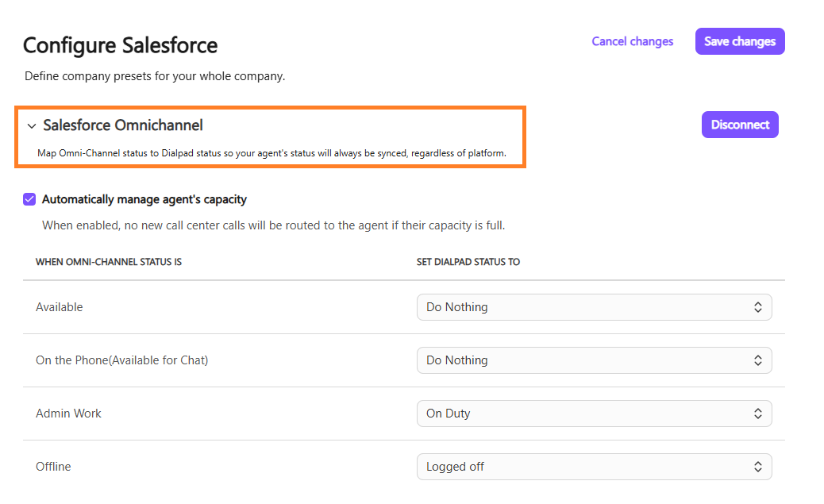This screenshot has width=824, height=504.
Task: Open the Offline status dropdown
Action: coord(594,467)
